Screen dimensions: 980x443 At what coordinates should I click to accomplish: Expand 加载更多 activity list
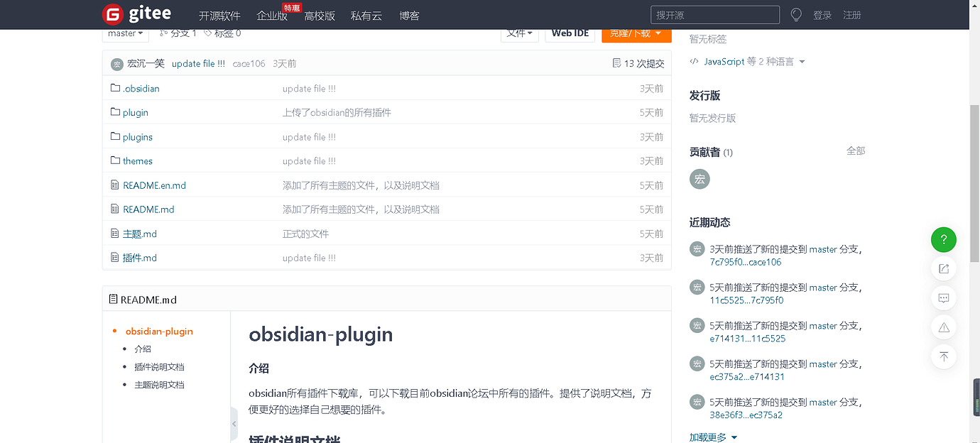click(x=713, y=437)
